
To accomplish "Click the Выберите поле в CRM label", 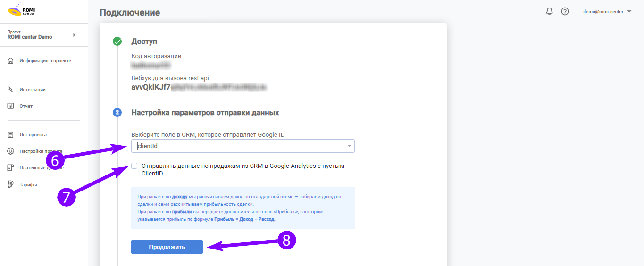I will (208, 134).
